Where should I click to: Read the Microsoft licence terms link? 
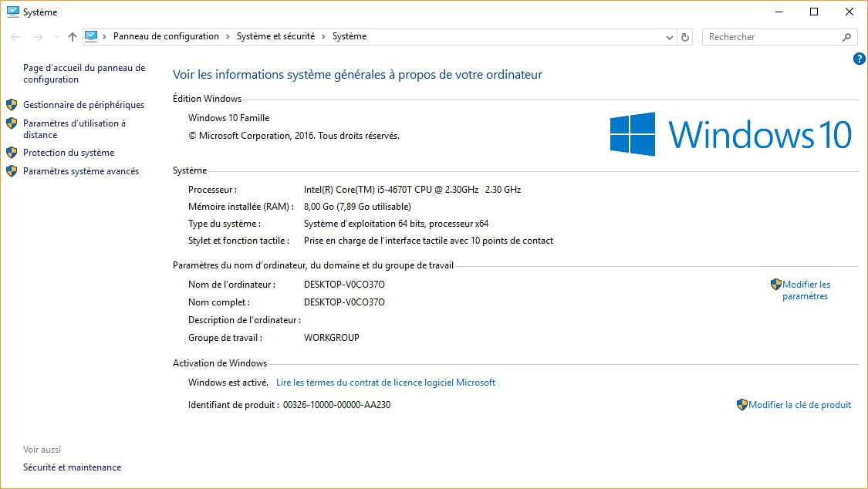[386, 383]
